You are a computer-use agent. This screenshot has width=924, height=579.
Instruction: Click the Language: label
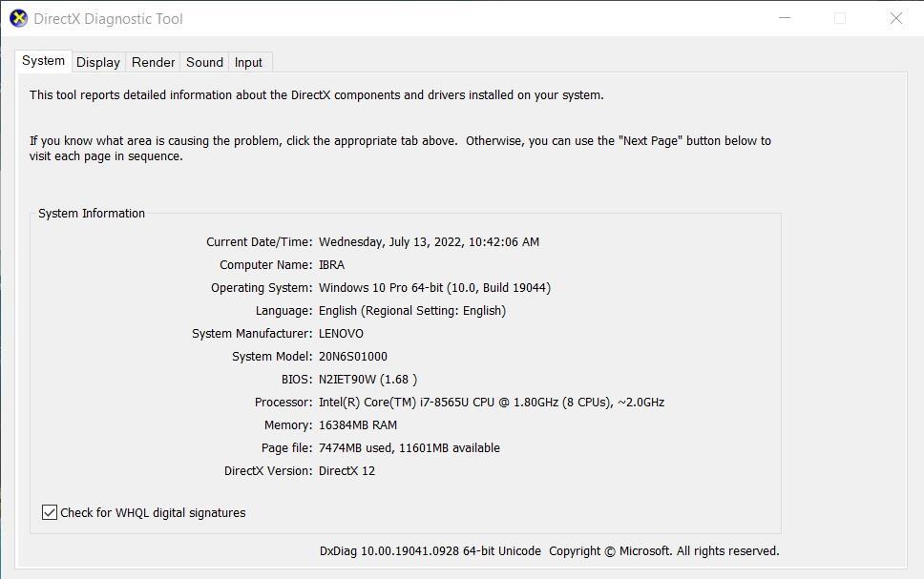(x=284, y=311)
